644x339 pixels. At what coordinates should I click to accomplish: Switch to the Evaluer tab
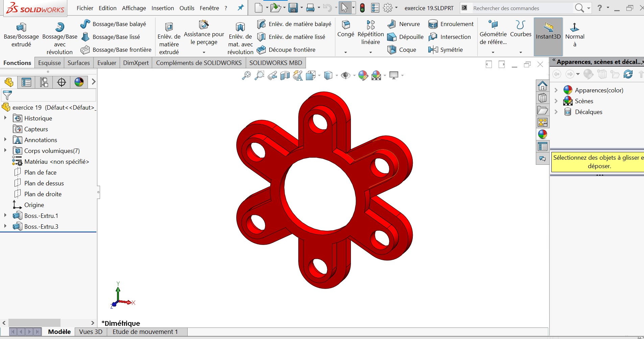(107, 63)
